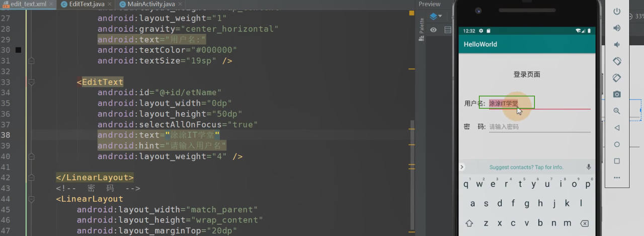The width and height of the screenshot is (644, 236).
Task: Click the emulator zoom magnifier icon
Action: coord(617,111)
